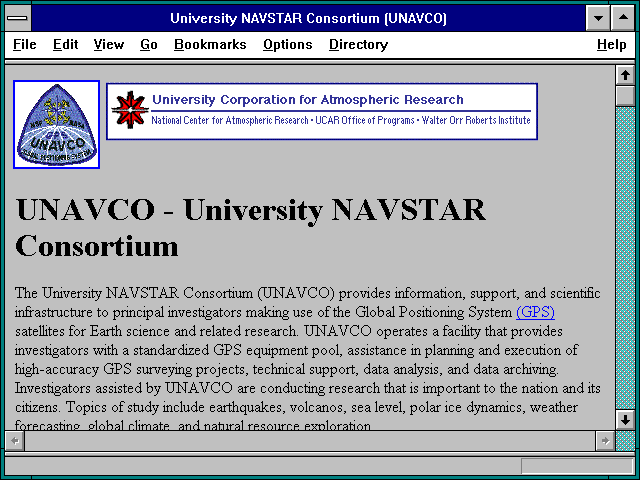Image resolution: width=640 pixels, height=480 pixels.
Task: Click the vertical scrollbar thumb
Action: click(x=625, y=96)
